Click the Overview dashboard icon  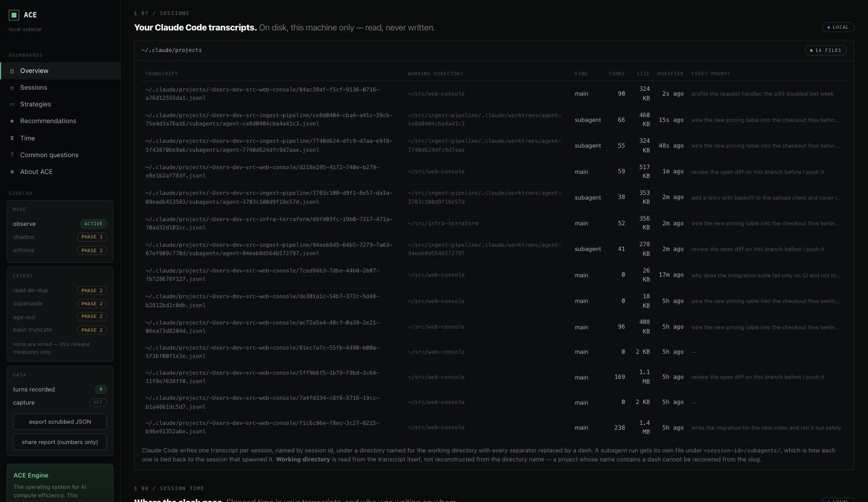click(x=12, y=71)
